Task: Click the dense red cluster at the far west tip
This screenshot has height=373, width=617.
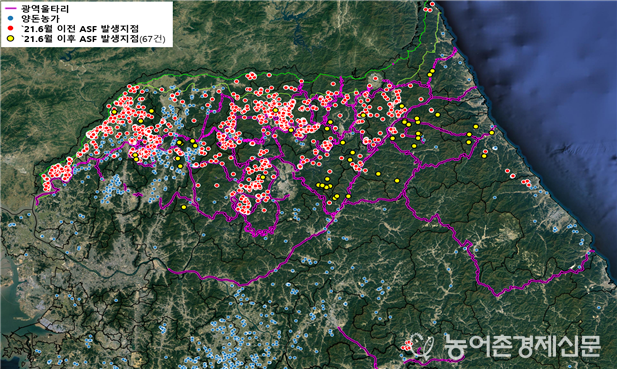Action: [57, 174]
